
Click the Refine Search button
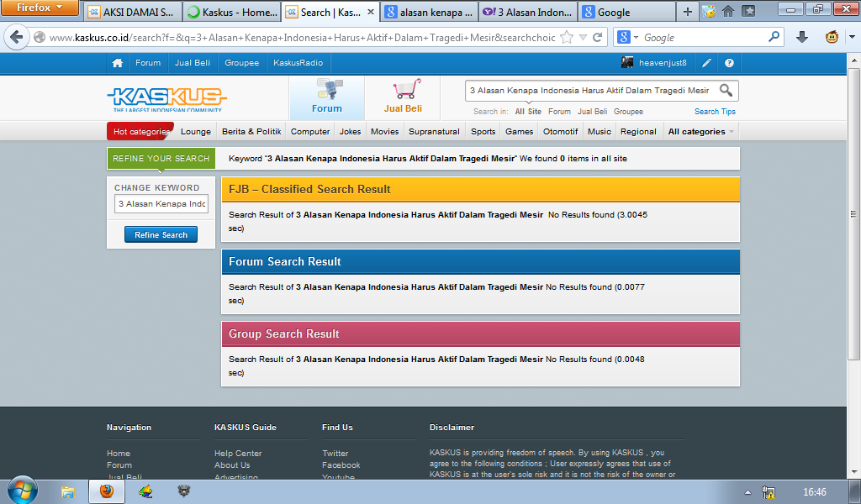pyautogui.click(x=161, y=234)
